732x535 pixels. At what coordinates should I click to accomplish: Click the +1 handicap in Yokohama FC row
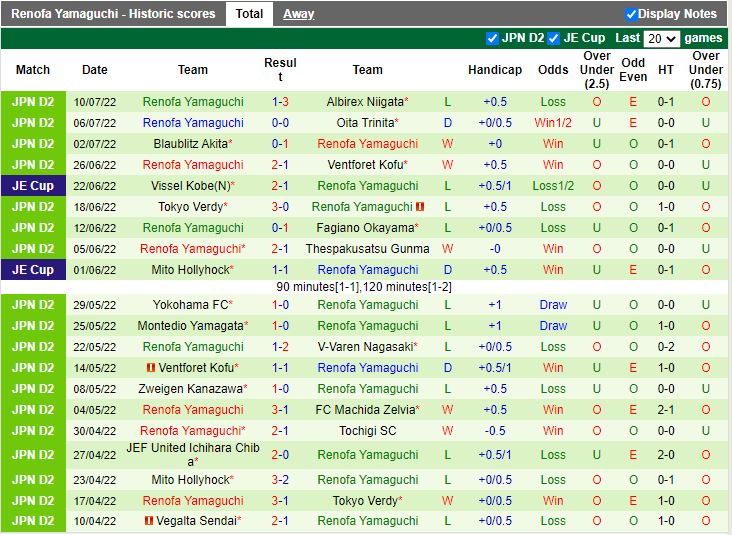495,305
